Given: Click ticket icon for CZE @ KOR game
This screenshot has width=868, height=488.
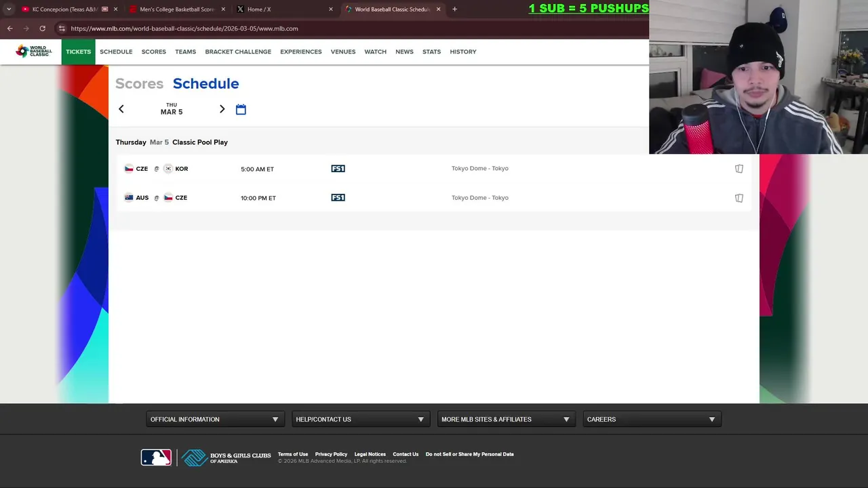Looking at the screenshot, I should point(739,169).
